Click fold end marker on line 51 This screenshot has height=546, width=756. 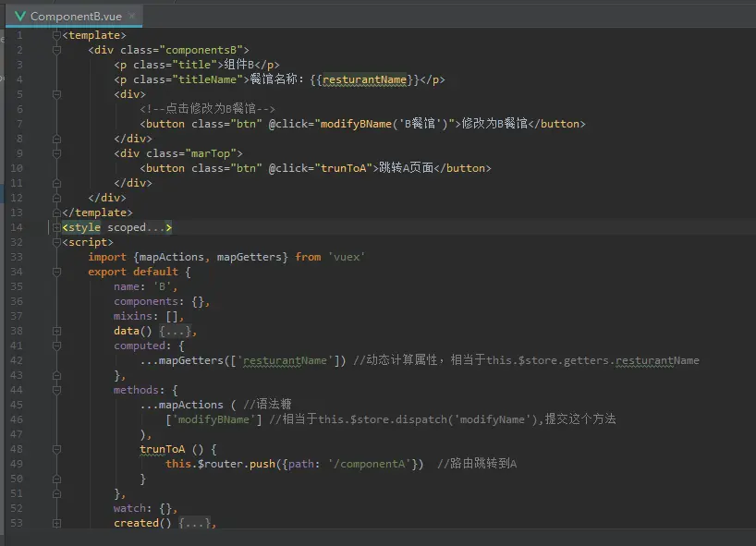coord(56,493)
